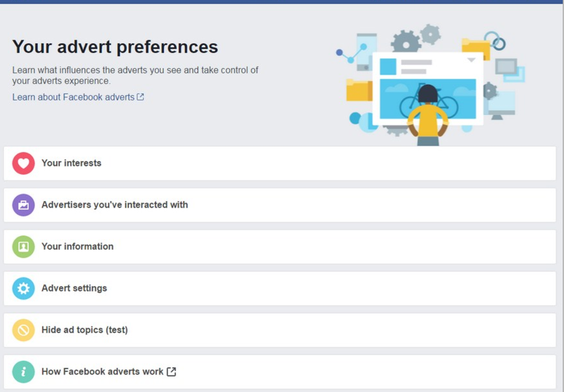Click the green profile information icon
This screenshot has height=392, width=565.
[x=23, y=247]
